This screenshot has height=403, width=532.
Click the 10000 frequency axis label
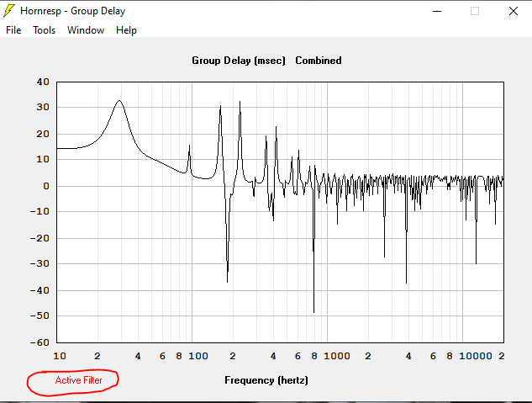click(x=476, y=356)
